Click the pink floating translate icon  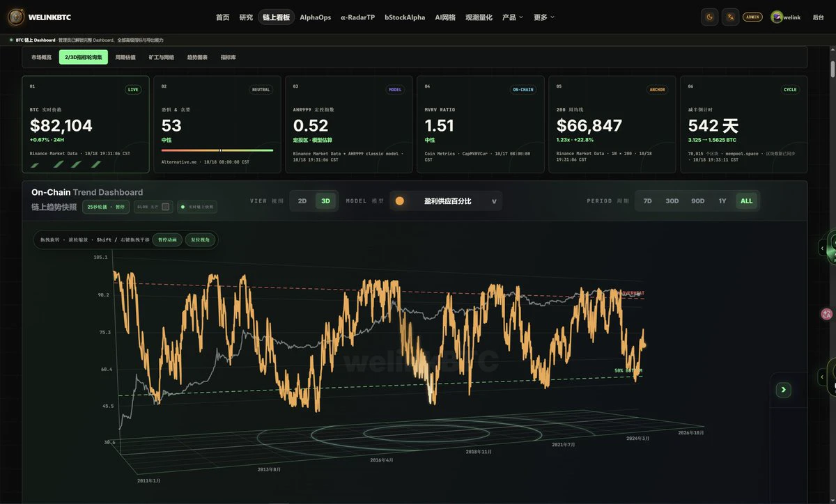pyautogui.click(x=827, y=314)
